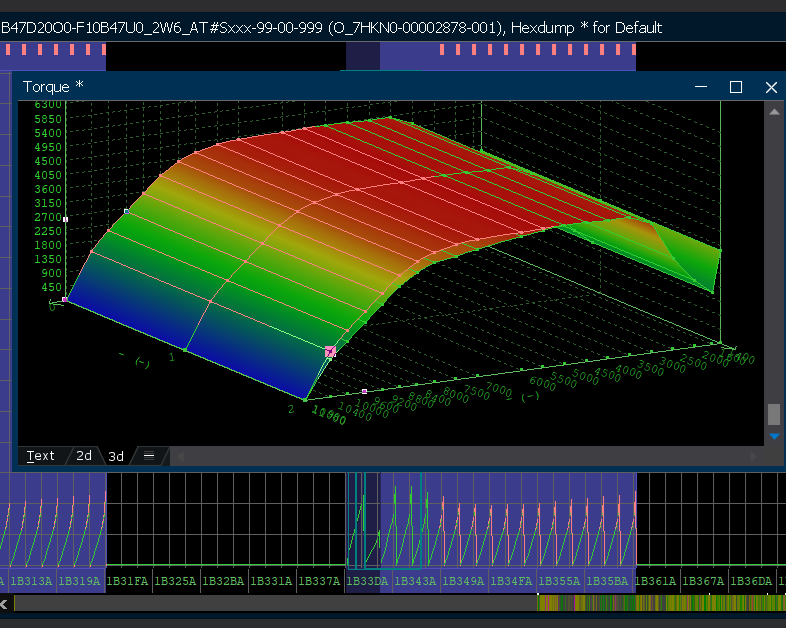Viewport: 786px width, 628px height.
Task: Click the blue scroll down arrow
Action: [x=773, y=436]
